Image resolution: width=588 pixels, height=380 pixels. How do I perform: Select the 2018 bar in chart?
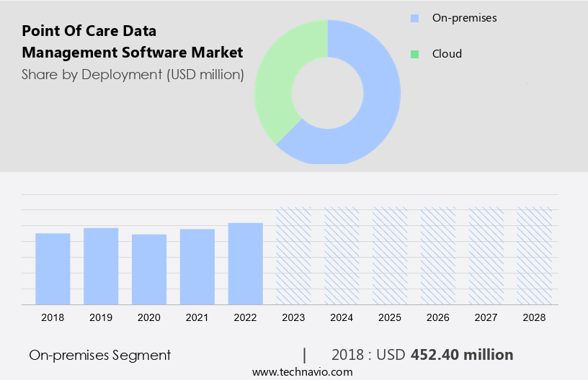point(53,269)
